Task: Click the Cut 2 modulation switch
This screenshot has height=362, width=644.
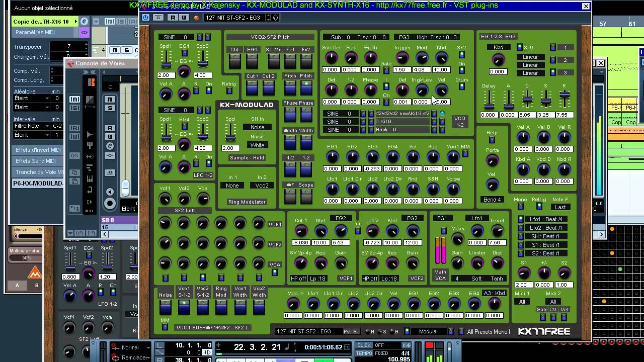Action: point(268,87)
